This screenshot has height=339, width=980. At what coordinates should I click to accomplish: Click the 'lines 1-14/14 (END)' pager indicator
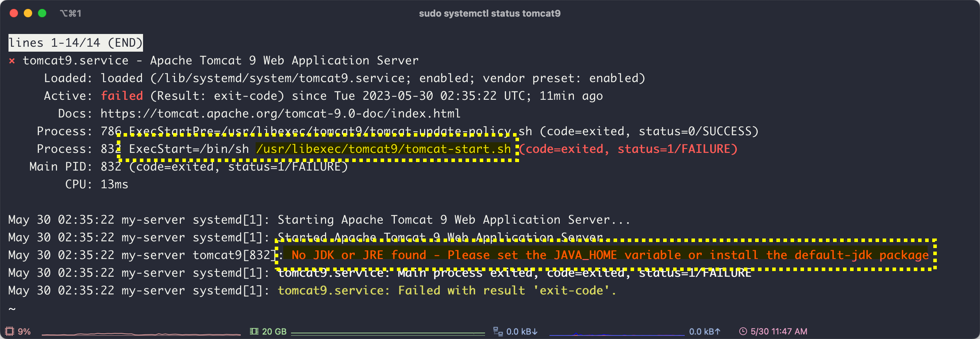click(76, 42)
